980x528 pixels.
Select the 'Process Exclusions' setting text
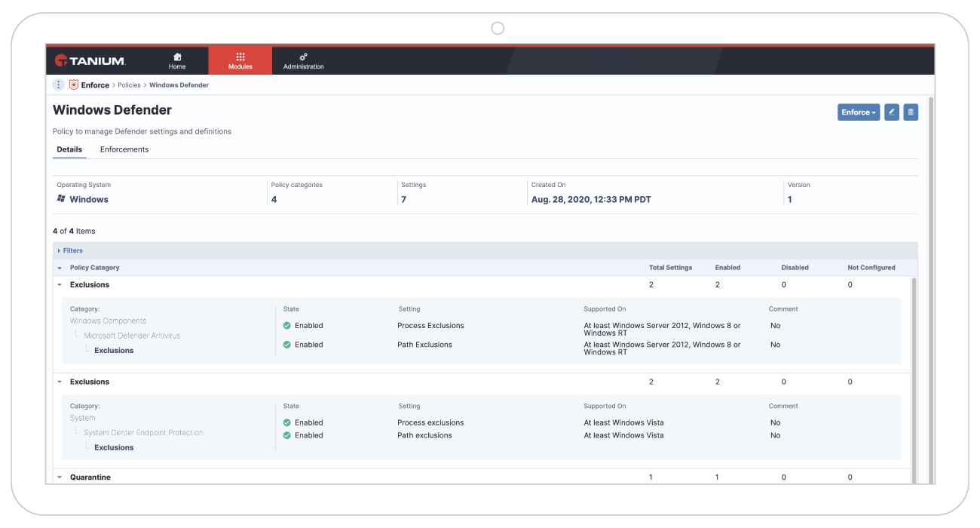tap(430, 326)
